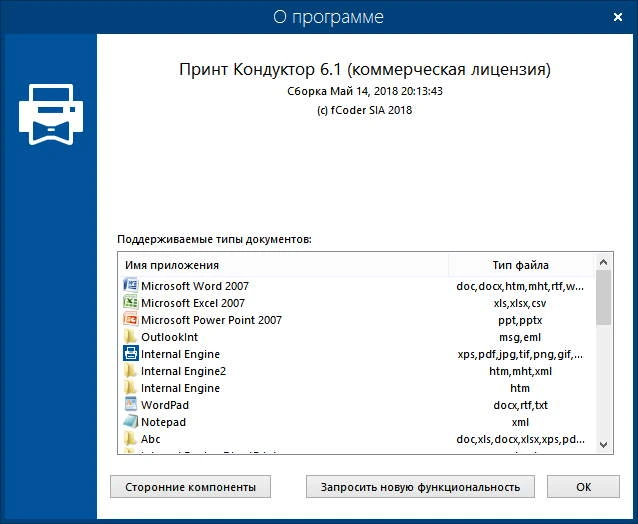Close the О программе dialog
This screenshot has width=638, height=524.
[x=618, y=17]
